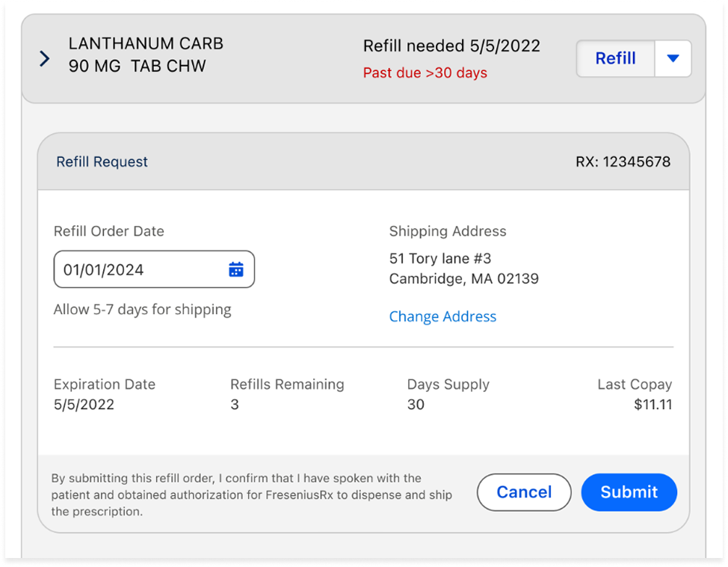Click the Refill Request header label
The image size is (728, 567).
point(102,162)
